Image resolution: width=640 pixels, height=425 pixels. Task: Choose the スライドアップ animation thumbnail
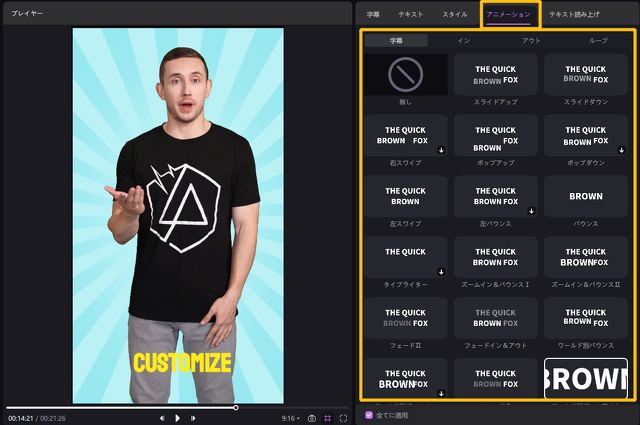tap(496, 75)
